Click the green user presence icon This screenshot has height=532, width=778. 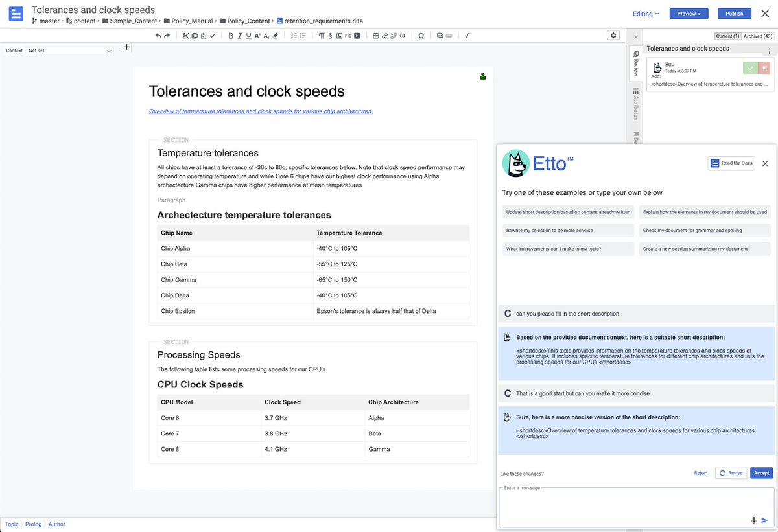[483, 76]
